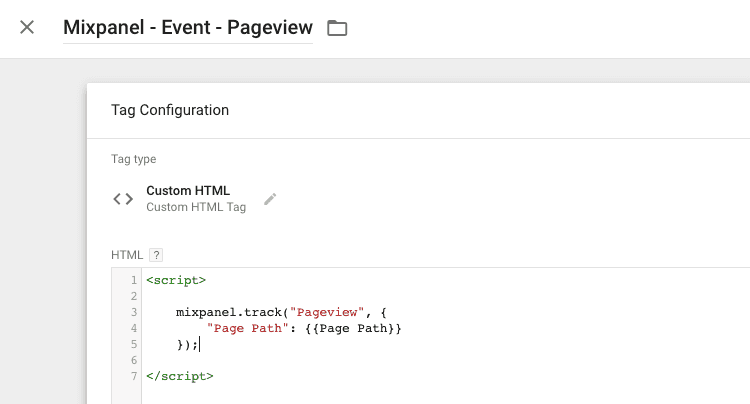Select the Custom HTML code brackets icon
This screenshot has height=404, width=750.
[x=123, y=199]
